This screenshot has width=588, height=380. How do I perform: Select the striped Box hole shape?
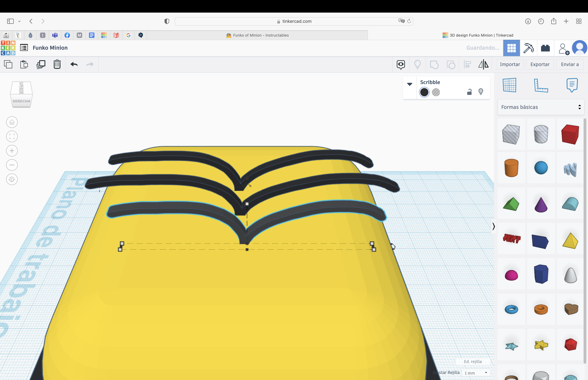(511, 134)
